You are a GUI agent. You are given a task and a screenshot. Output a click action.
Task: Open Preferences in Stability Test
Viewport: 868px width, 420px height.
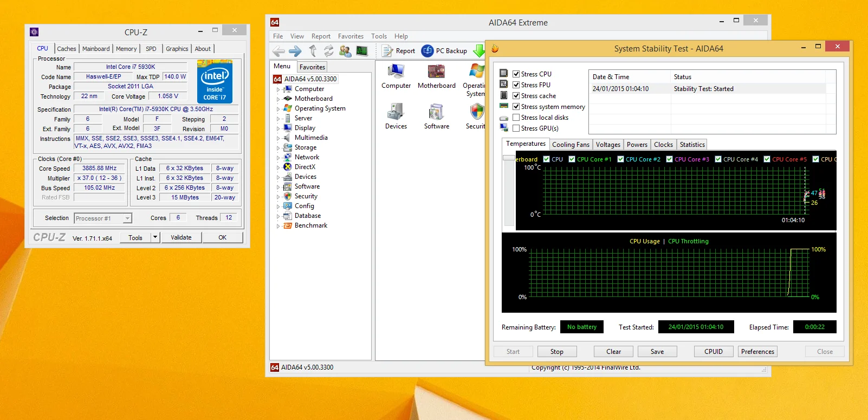[x=757, y=352]
